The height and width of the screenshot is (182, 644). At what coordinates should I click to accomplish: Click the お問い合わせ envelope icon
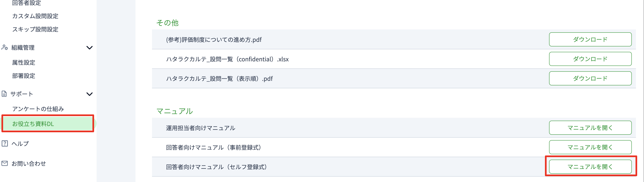pos(5,164)
